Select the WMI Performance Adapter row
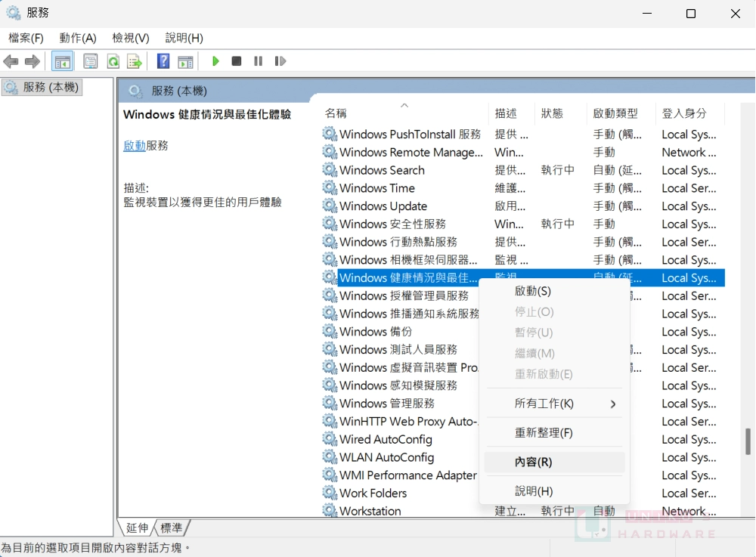Screen dimensions: 756x557 (x=400, y=475)
